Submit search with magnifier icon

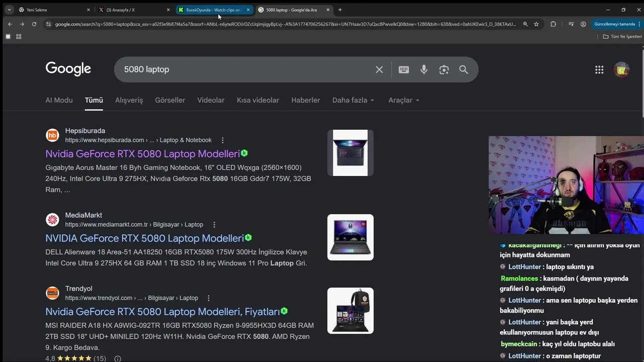click(x=463, y=69)
